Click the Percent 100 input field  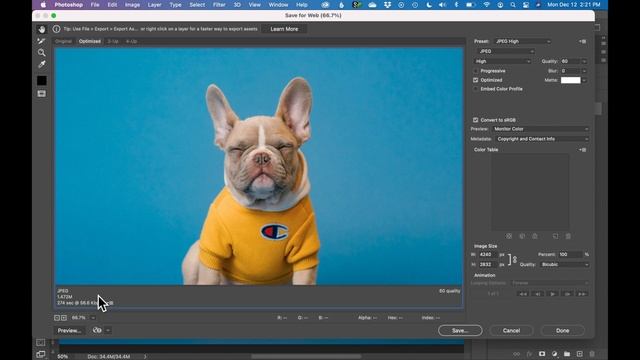(570, 254)
